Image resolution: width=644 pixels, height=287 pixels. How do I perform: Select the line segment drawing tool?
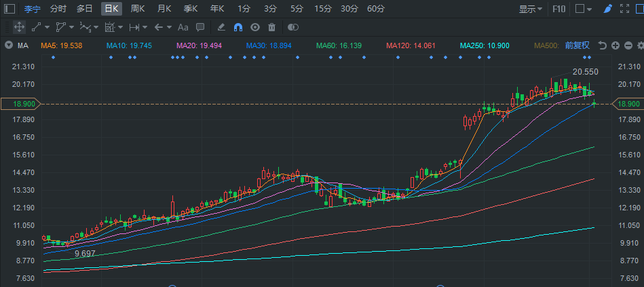(36, 28)
